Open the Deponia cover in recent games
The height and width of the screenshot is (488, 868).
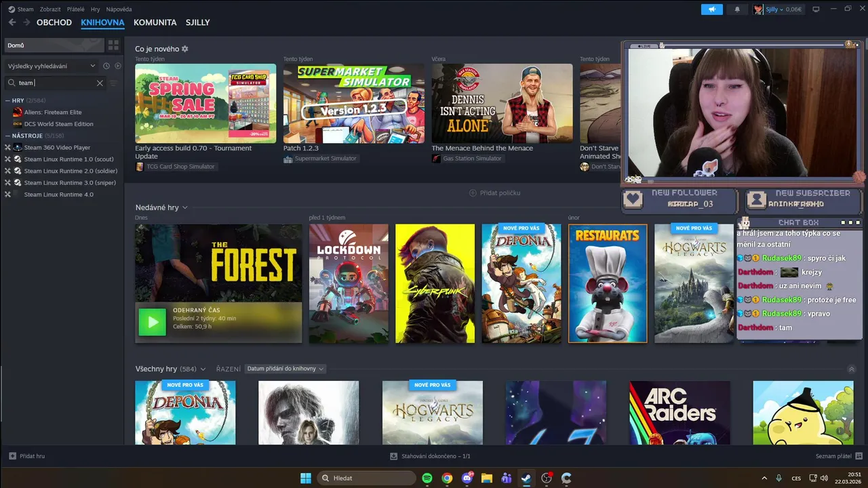[x=521, y=284]
